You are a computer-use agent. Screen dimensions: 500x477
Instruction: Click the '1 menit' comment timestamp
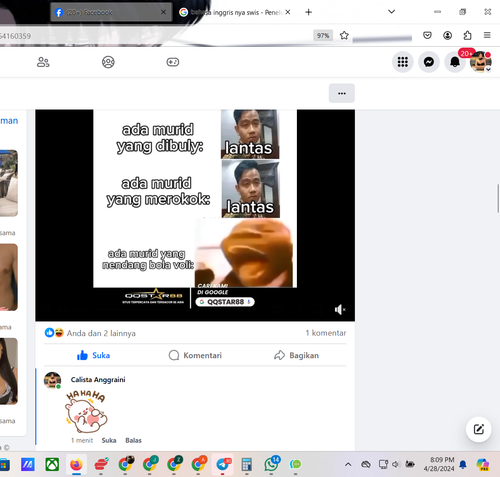point(82,440)
